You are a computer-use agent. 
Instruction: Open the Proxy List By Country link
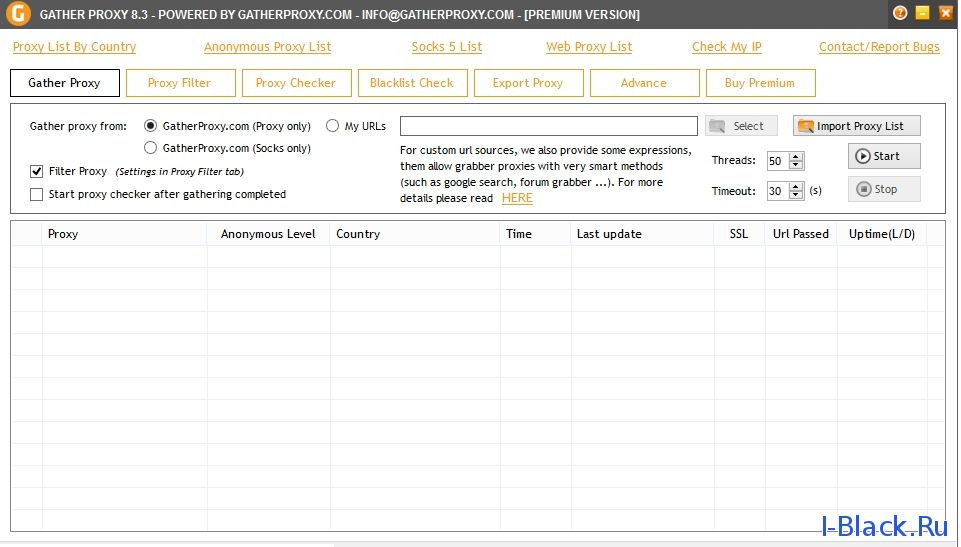click(74, 47)
